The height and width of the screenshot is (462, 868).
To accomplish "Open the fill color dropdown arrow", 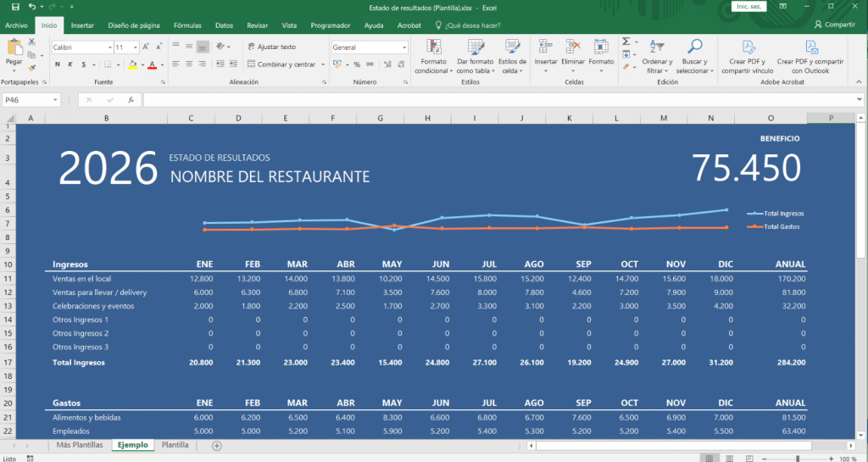I will (x=142, y=64).
